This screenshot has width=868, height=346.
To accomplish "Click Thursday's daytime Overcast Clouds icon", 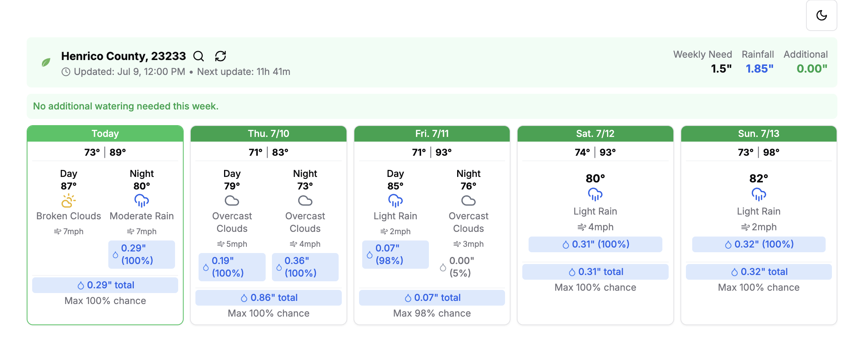I will (x=232, y=200).
